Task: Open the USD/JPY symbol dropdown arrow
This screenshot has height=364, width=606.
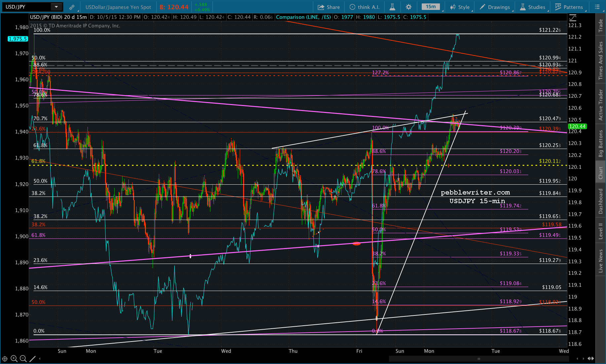Action: pos(56,7)
